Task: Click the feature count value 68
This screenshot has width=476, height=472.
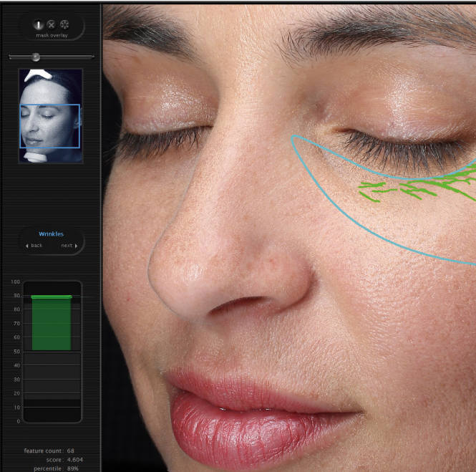Action: pos(71,451)
